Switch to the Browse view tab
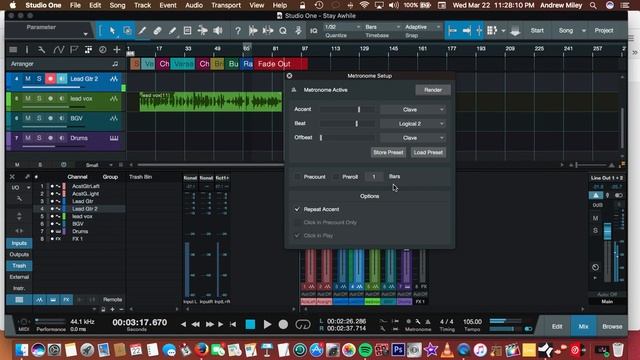Screen dimensions: 640x360 click(x=612, y=326)
